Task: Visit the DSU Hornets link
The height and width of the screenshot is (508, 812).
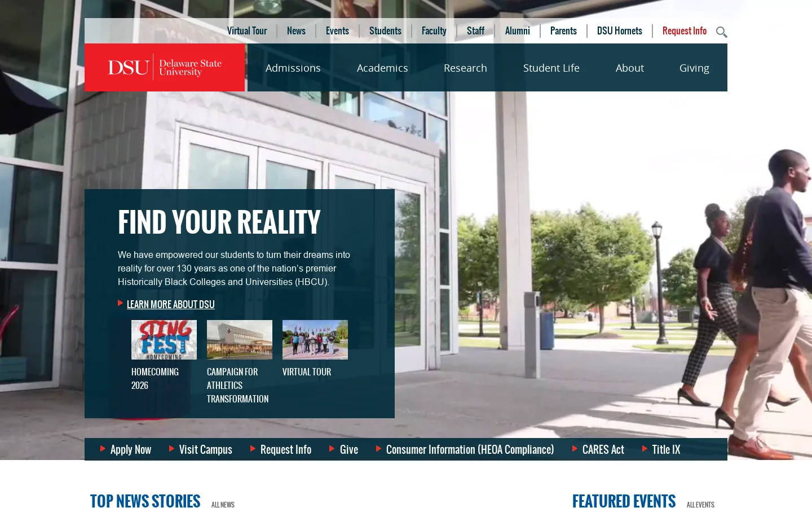Action: (x=620, y=31)
